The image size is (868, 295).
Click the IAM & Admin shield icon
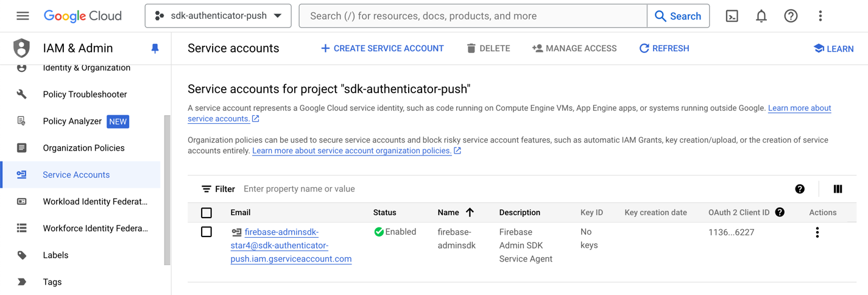pos(22,48)
